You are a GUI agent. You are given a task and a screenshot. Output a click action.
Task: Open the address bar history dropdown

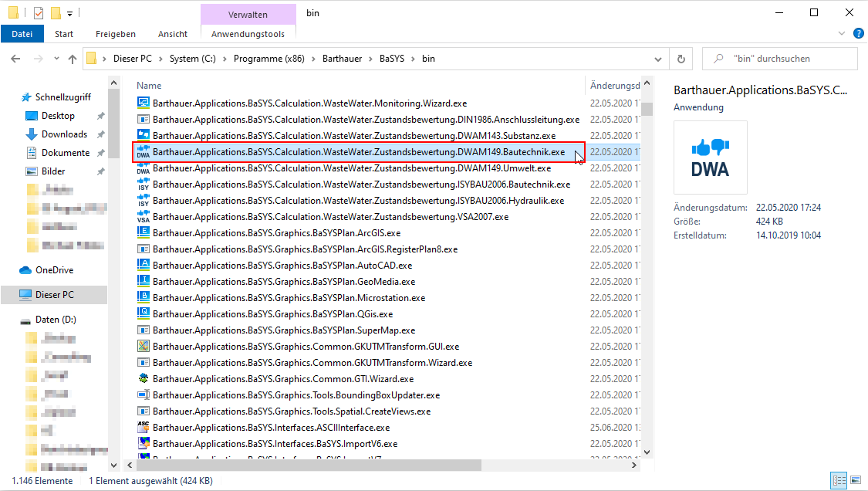coord(657,59)
